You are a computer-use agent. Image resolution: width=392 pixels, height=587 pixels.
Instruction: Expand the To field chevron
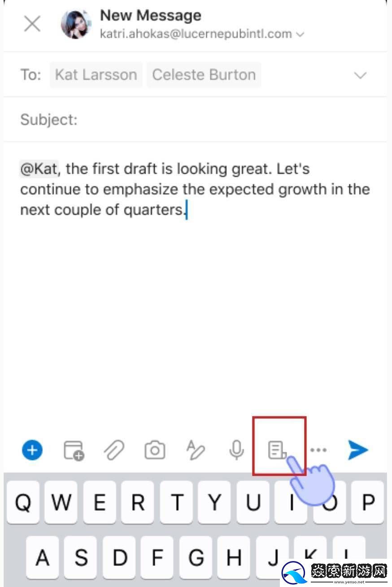[x=360, y=75]
